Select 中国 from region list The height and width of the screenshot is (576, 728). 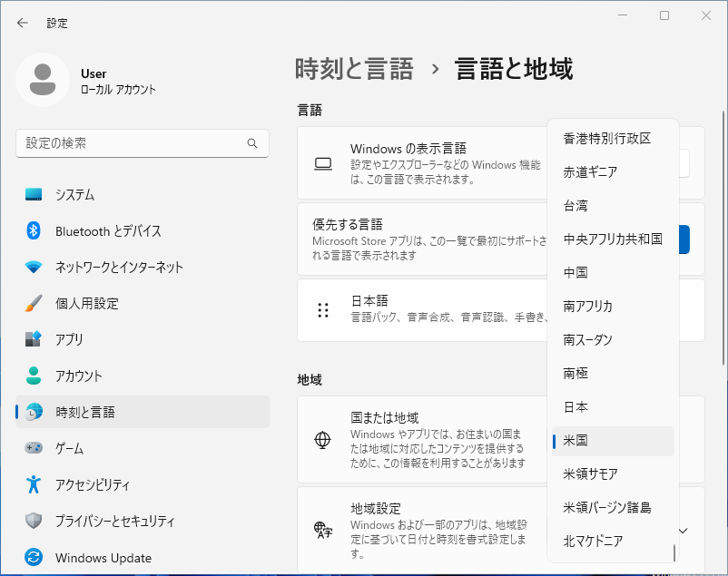pos(613,272)
